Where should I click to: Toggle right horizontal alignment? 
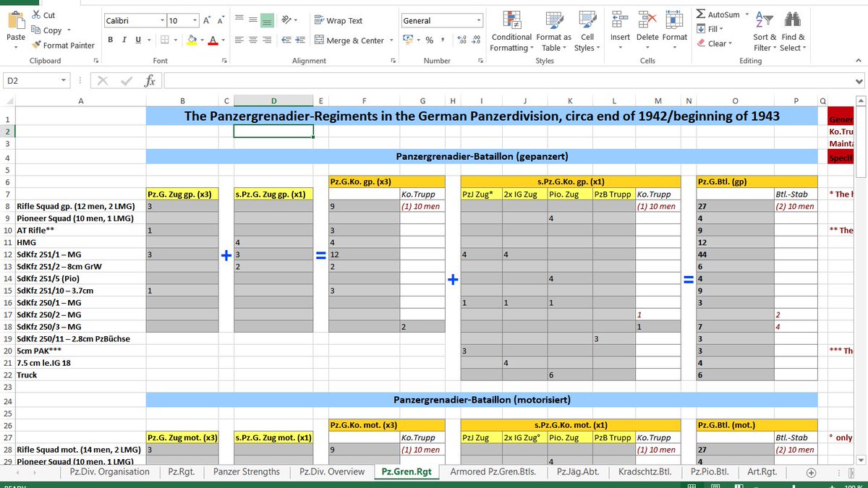tap(267, 40)
